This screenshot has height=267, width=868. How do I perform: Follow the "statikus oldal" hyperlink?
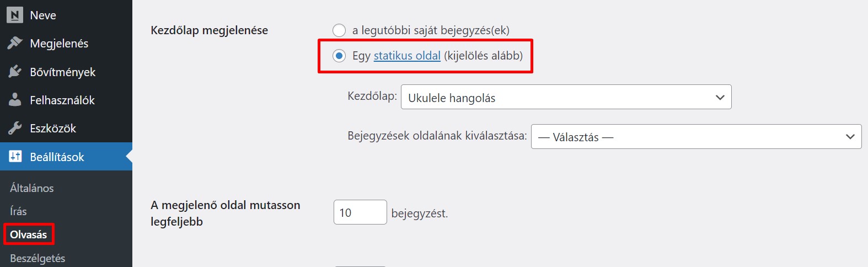(x=407, y=56)
